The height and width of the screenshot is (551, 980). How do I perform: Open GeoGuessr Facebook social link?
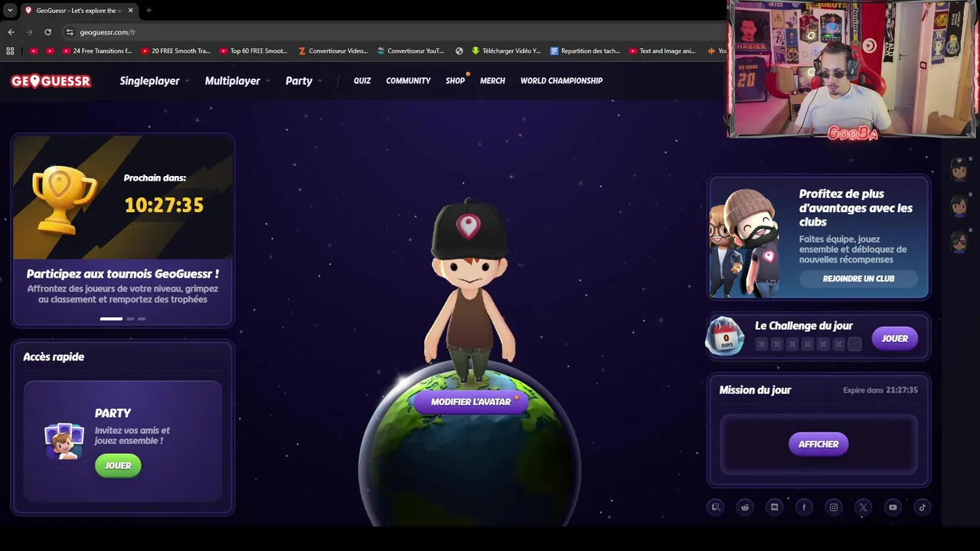pos(804,507)
